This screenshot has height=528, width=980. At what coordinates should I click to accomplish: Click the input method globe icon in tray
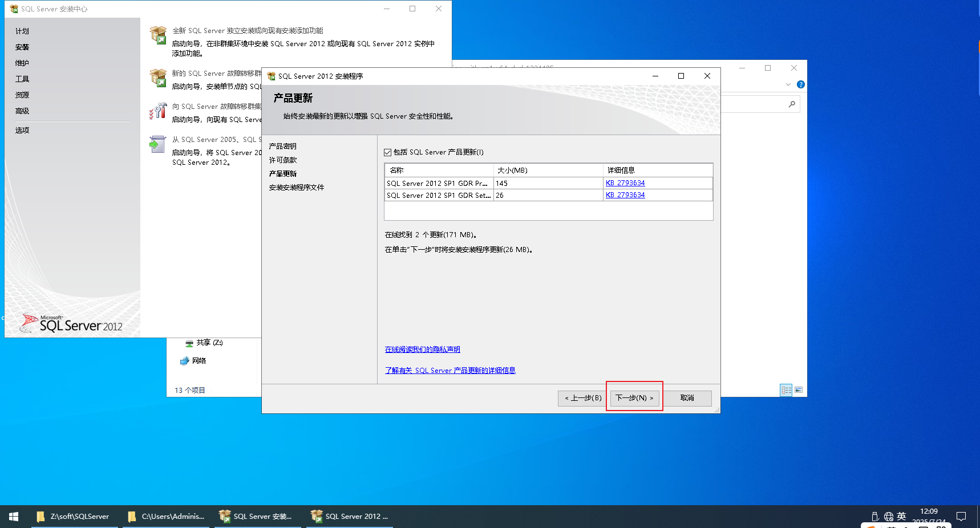click(889, 517)
